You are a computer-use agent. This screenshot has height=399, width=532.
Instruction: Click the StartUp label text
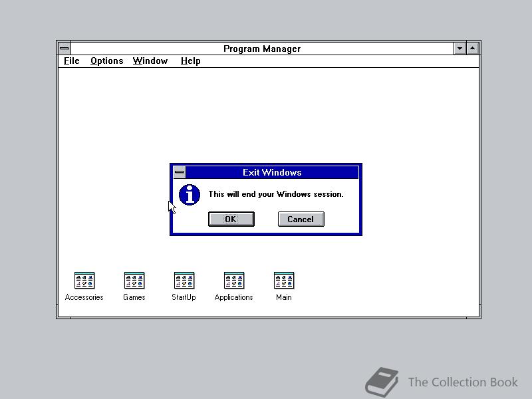[x=184, y=297]
